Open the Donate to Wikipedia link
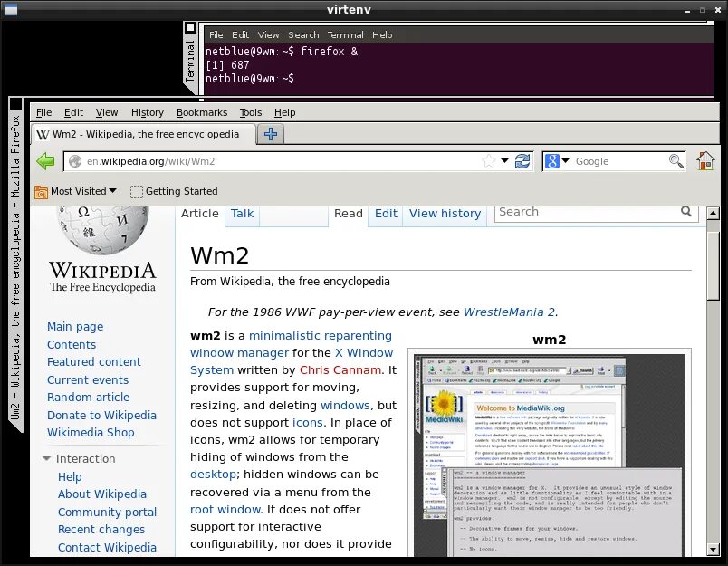The image size is (728, 566). pos(101,415)
